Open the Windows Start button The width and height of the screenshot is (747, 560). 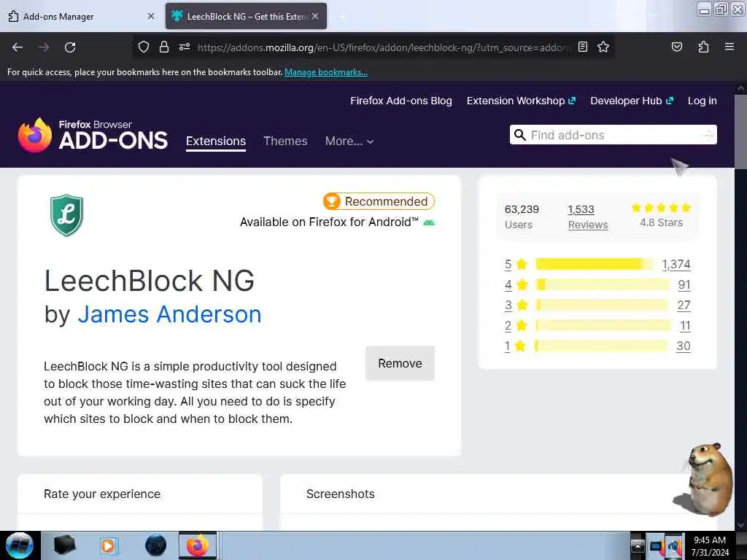point(19,545)
